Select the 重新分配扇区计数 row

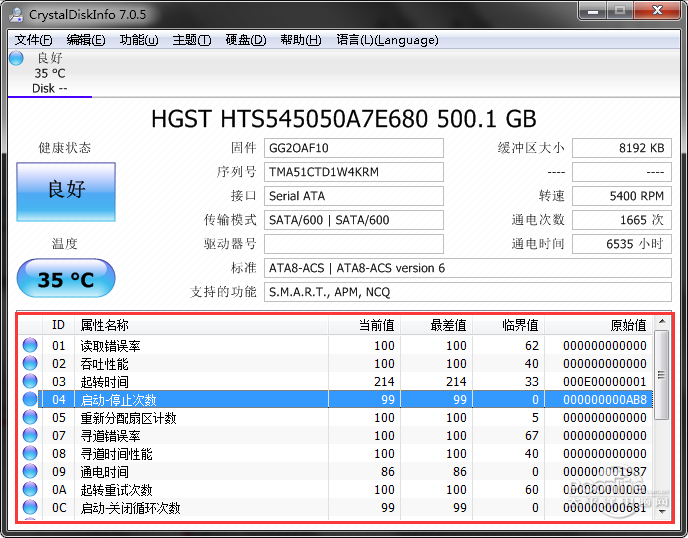click(336, 417)
